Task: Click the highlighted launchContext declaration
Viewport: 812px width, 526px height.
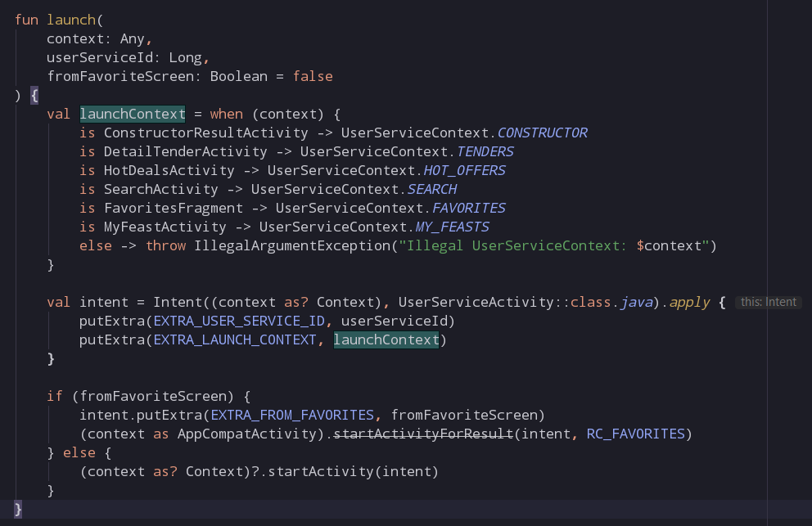Action: click(133, 114)
